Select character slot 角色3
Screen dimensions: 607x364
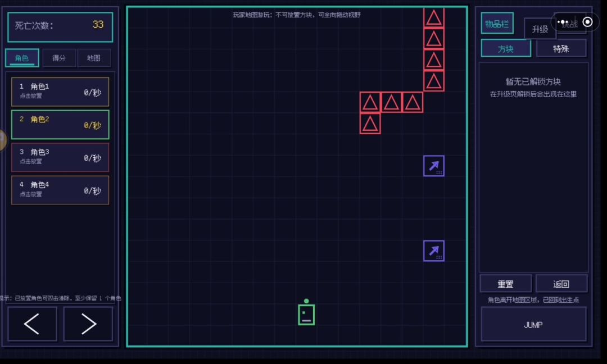(x=60, y=157)
